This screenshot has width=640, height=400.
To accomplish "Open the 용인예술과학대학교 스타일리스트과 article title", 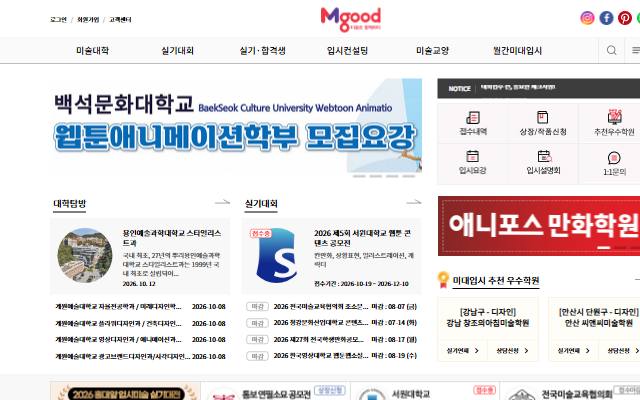I will 172,238.
